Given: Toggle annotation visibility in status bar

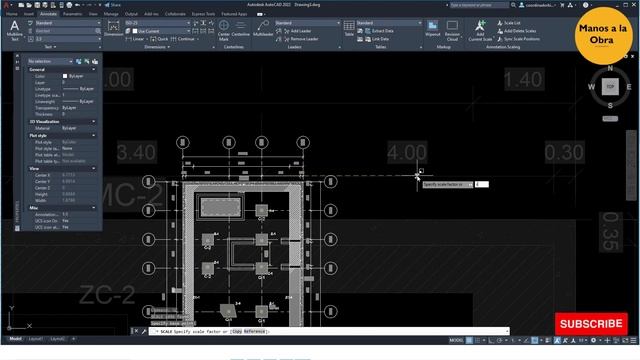Looking at the screenshot, I should click(557, 340).
